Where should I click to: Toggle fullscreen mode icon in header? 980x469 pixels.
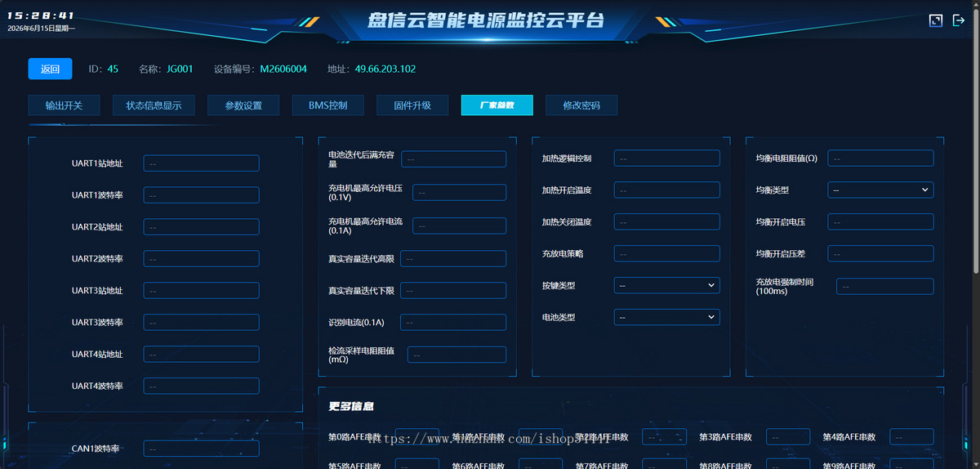pos(936,20)
